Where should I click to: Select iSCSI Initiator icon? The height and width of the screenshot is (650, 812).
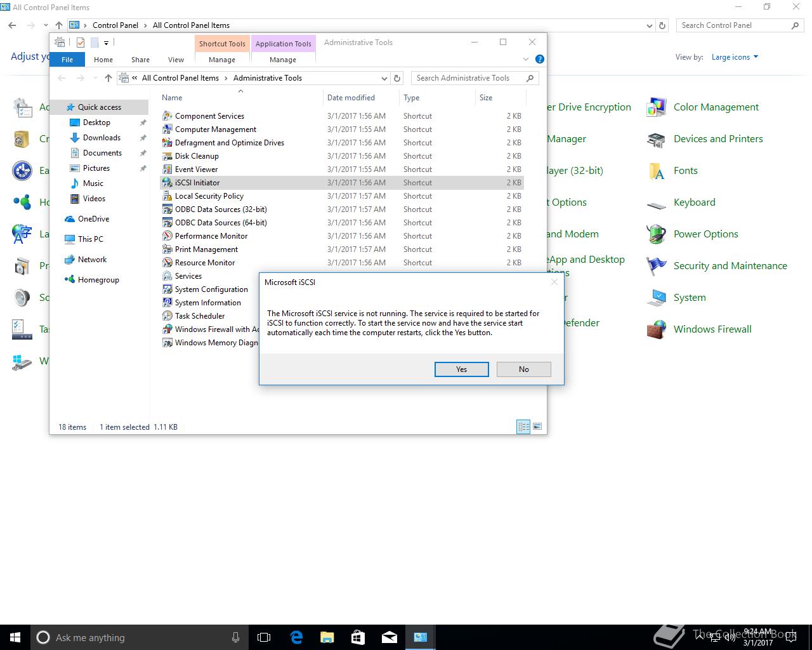(x=167, y=183)
